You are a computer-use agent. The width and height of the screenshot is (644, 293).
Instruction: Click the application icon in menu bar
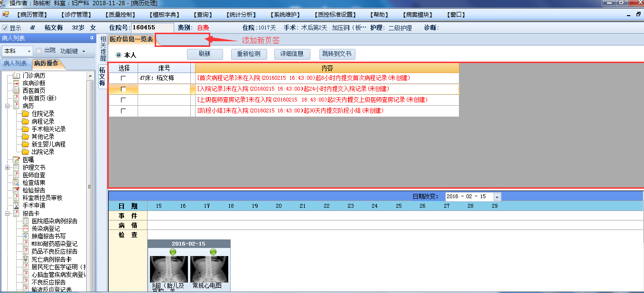pyautogui.click(x=6, y=15)
